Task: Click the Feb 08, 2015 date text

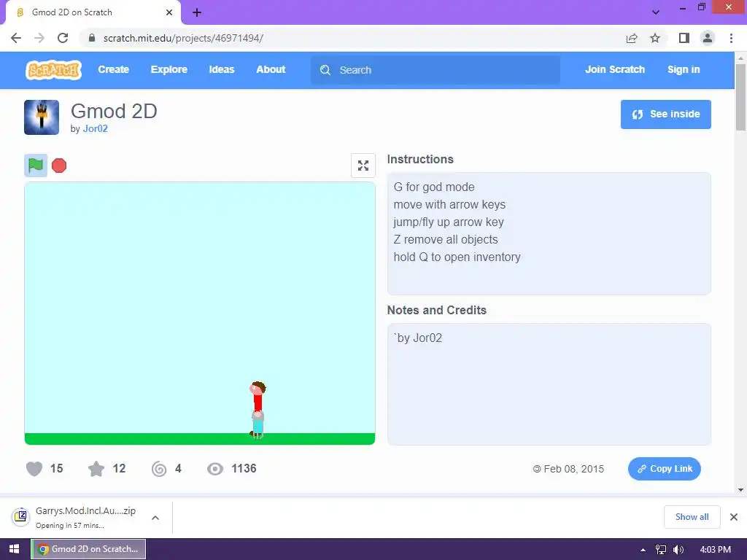Action: (x=573, y=469)
